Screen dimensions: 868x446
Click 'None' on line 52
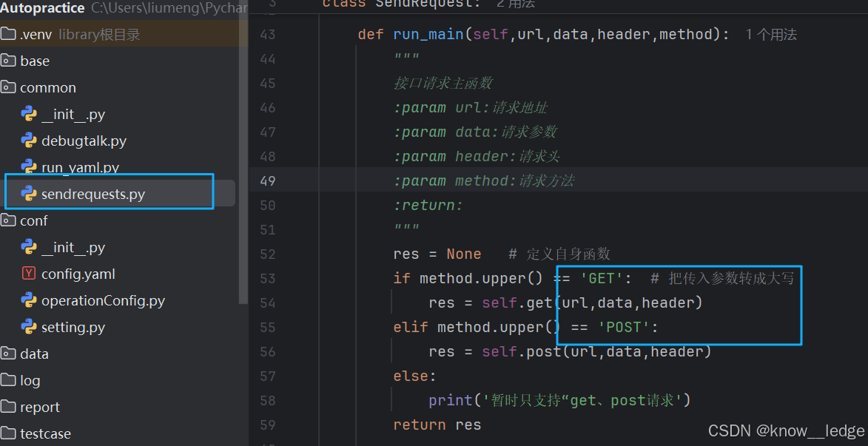[x=464, y=254]
